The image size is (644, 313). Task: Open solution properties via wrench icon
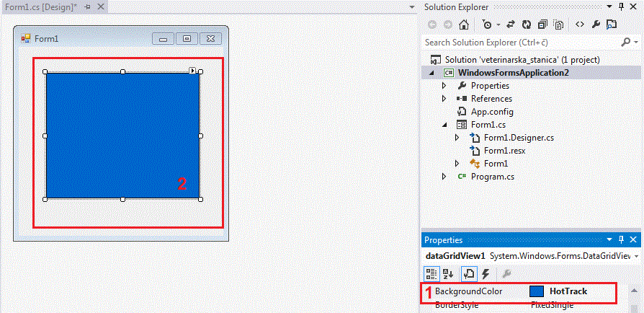coord(596,24)
